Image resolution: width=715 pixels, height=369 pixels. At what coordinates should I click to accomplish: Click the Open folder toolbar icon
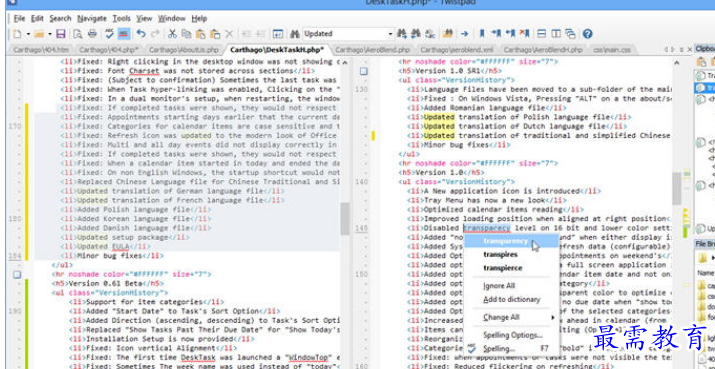[x=39, y=34]
